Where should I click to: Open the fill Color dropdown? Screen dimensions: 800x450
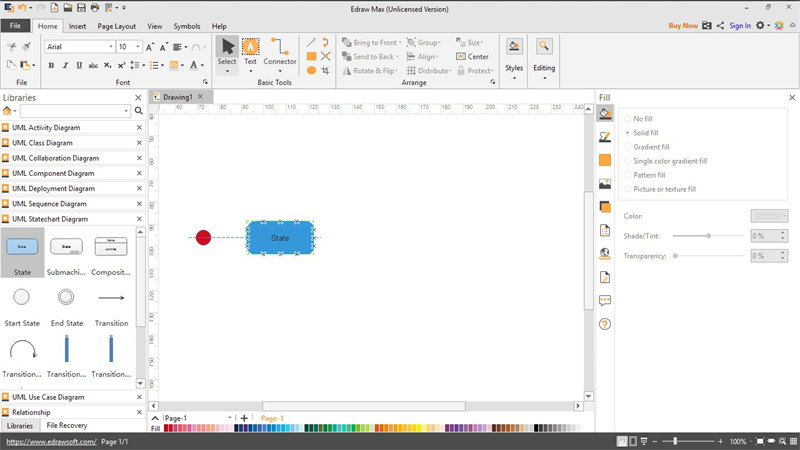[x=769, y=216]
